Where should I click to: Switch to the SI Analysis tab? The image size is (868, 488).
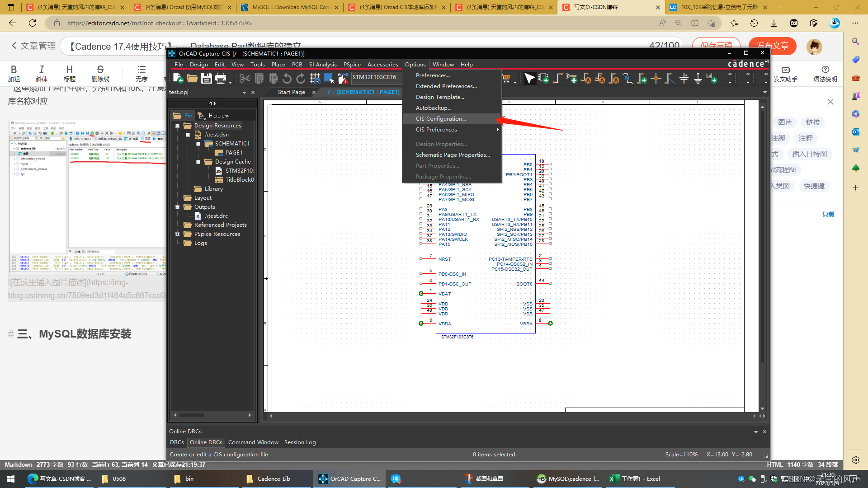[323, 64]
